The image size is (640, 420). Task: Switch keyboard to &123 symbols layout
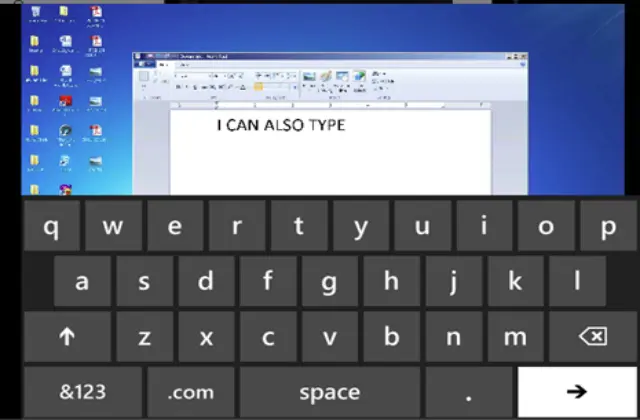tap(82, 392)
